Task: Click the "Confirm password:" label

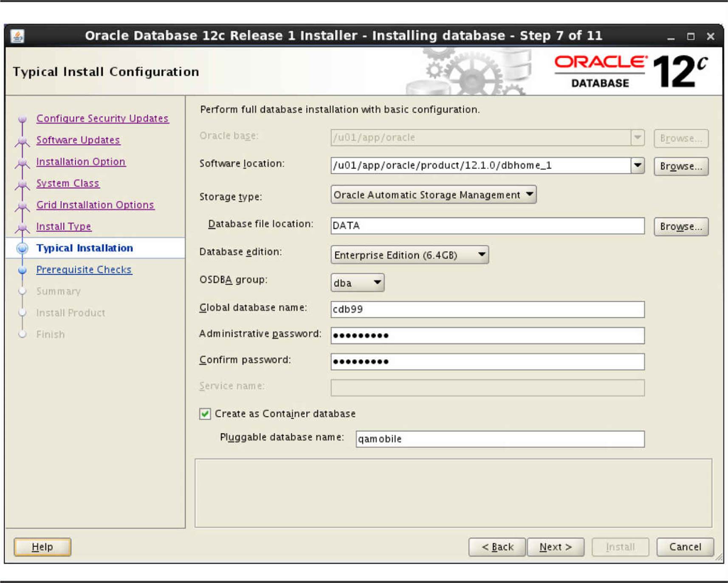Action: pyautogui.click(x=245, y=360)
